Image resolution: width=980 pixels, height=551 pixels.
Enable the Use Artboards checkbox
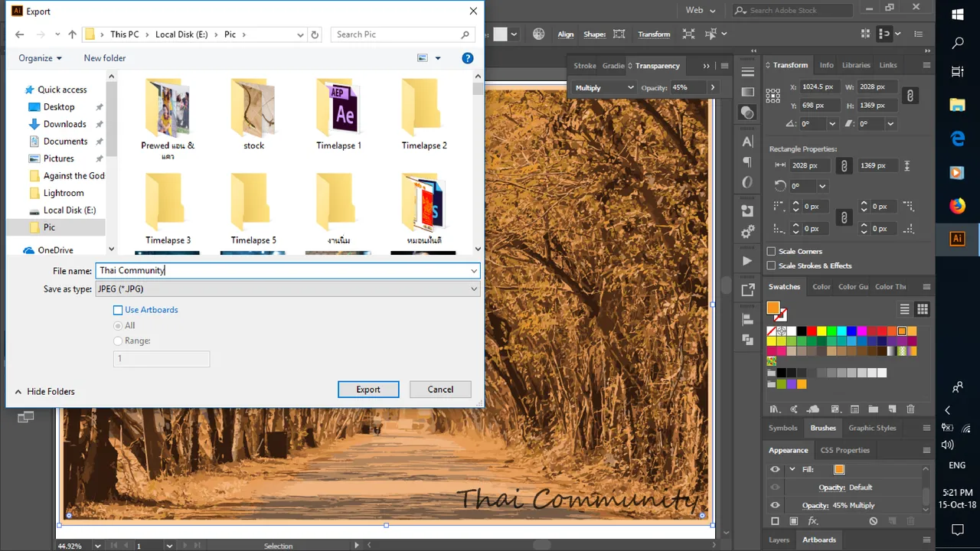(118, 310)
